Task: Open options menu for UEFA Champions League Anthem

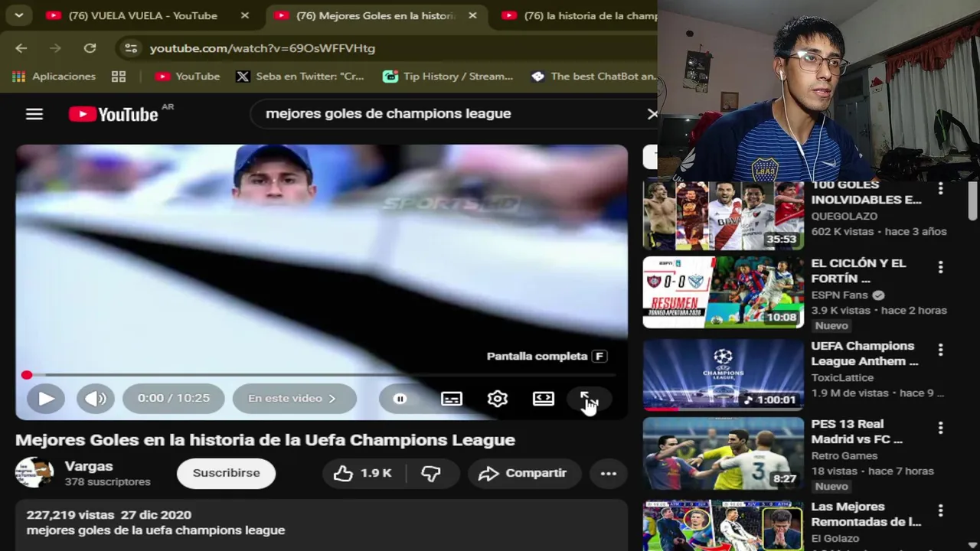Action: point(941,350)
